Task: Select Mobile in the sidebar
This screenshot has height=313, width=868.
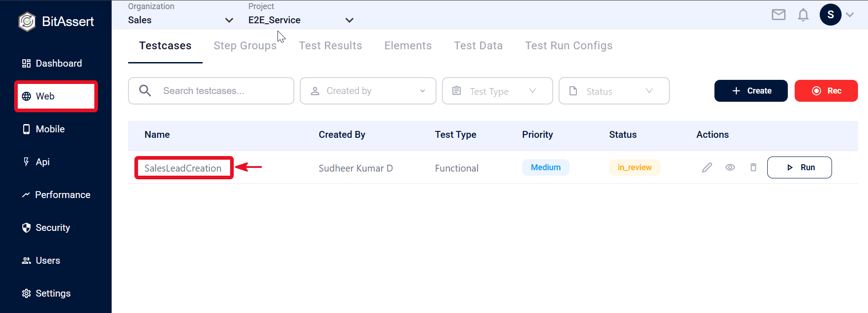Action: tap(43, 129)
